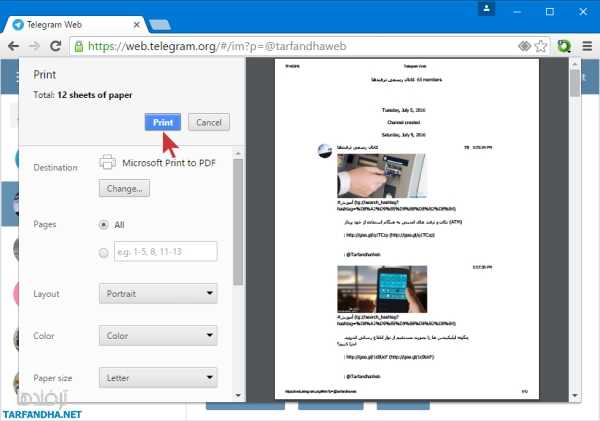Click the preview scrollbar up arrow

[575, 64]
